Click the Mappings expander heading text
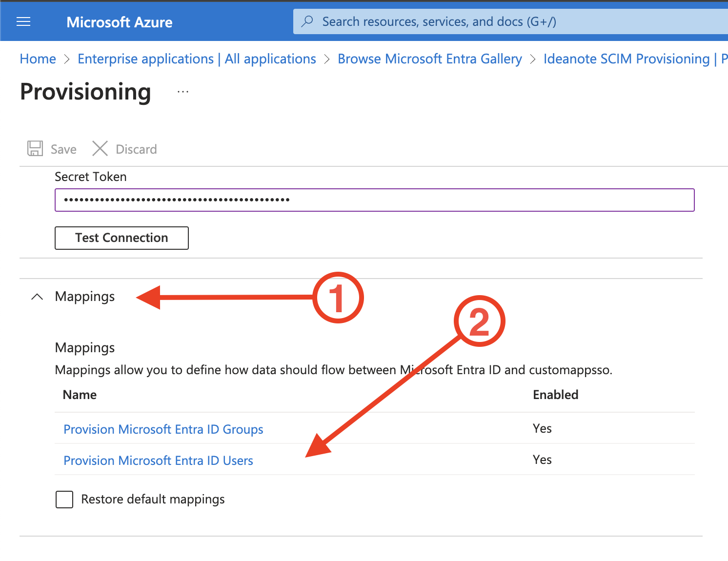 coord(85,297)
